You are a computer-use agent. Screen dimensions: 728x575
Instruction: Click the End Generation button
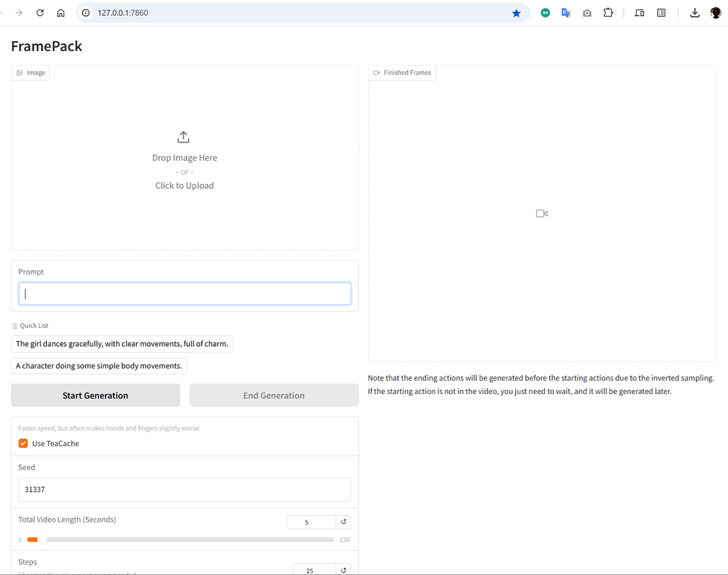click(274, 395)
